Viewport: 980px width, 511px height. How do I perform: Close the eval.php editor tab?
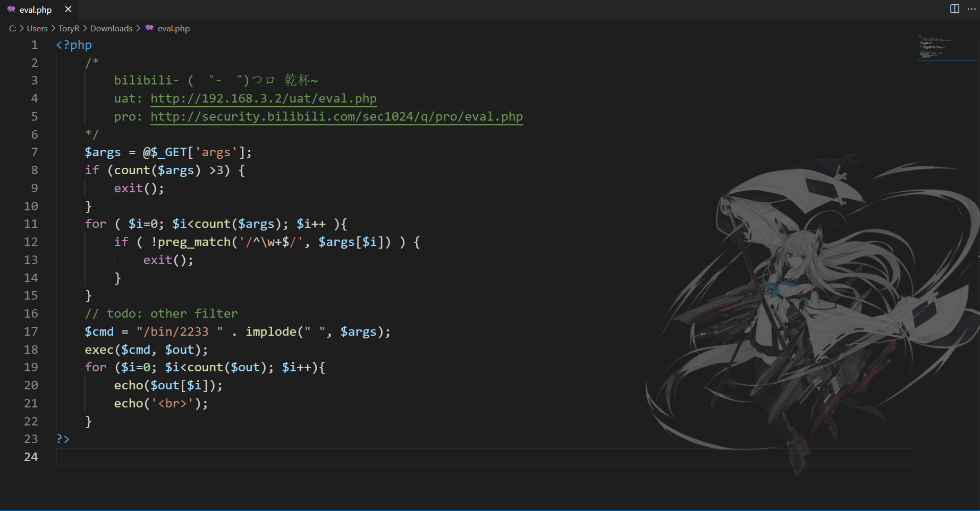[68, 10]
